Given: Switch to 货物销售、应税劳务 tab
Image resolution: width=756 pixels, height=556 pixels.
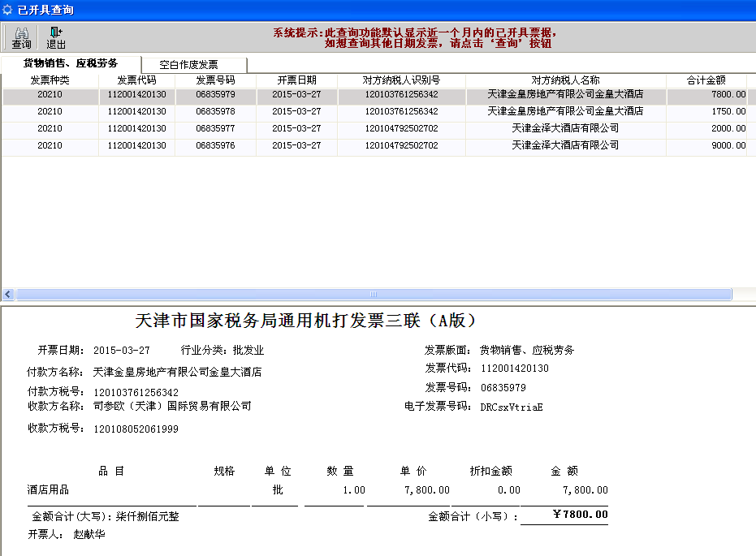Looking at the screenshot, I should click(71, 63).
